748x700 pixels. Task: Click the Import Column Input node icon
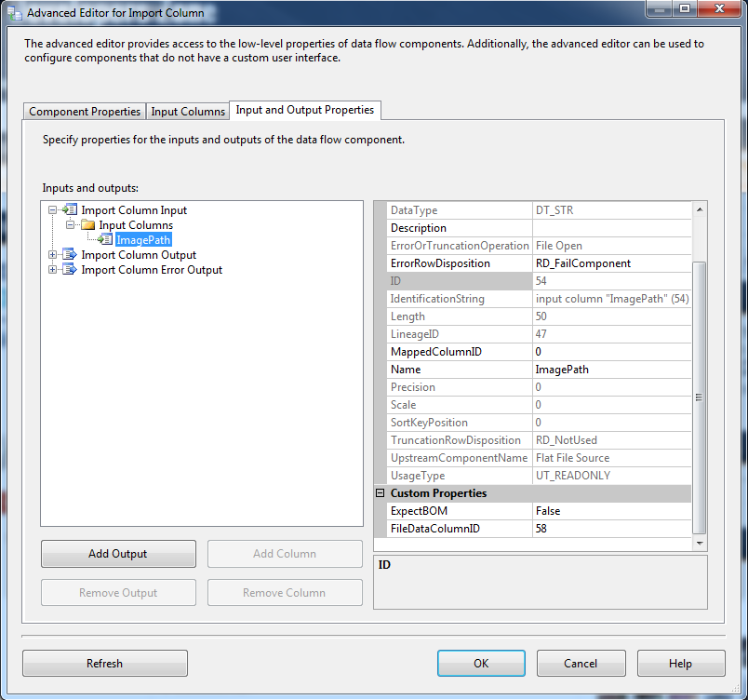pos(69,210)
